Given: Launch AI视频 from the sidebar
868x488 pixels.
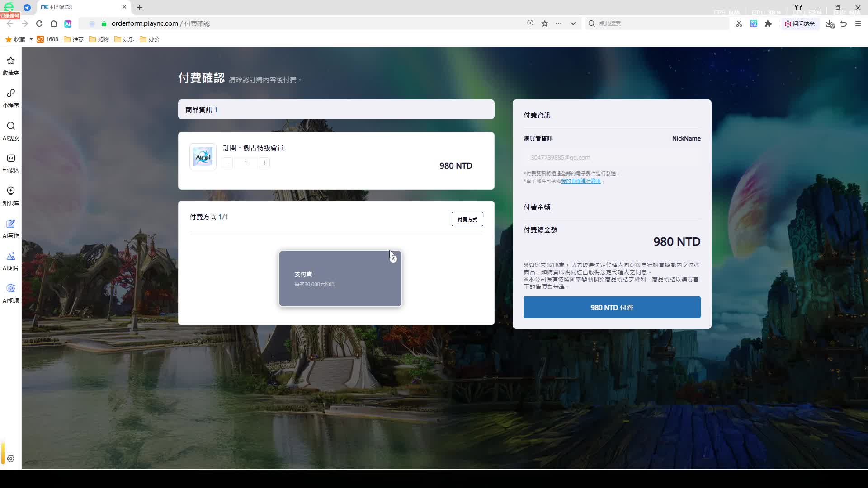Looking at the screenshot, I should tap(10, 292).
